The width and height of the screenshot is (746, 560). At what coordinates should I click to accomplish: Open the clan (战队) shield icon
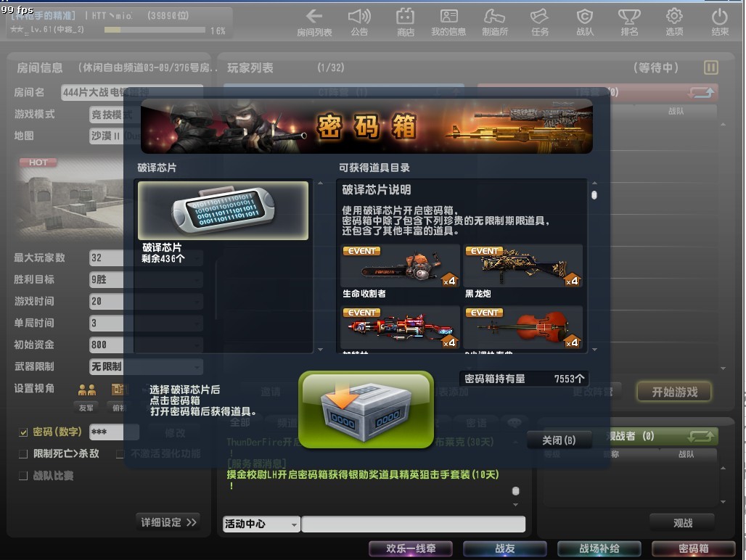(x=585, y=22)
